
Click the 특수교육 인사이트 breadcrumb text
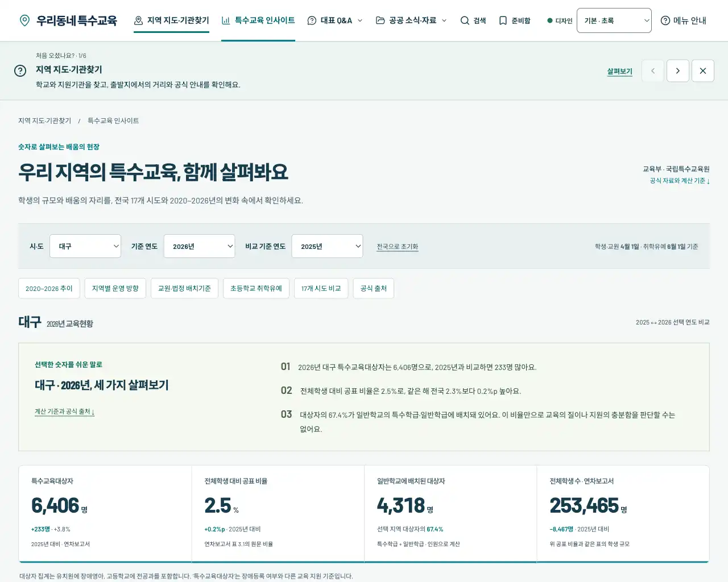tap(113, 121)
